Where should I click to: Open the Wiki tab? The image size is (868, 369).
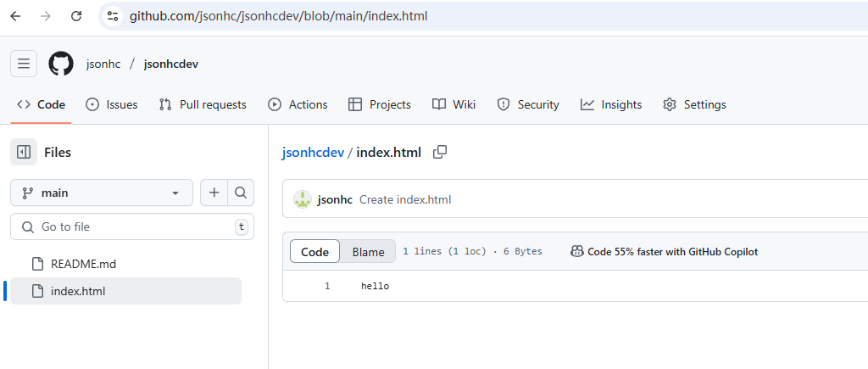click(x=454, y=104)
